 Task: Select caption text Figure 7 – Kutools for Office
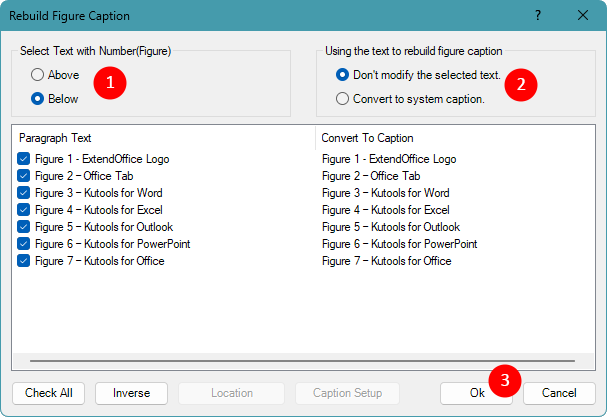387,261
